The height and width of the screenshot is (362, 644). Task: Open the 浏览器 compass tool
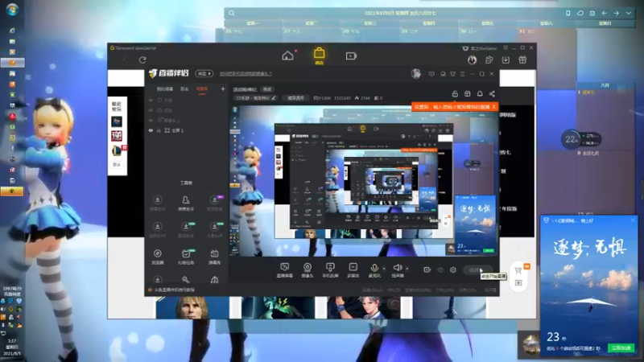click(157, 256)
